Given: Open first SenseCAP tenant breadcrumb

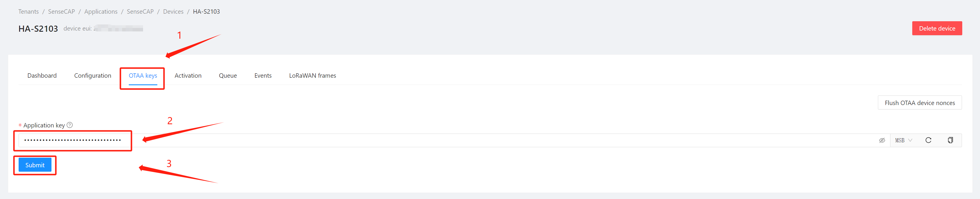Looking at the screenshot, I should (61, 11).
